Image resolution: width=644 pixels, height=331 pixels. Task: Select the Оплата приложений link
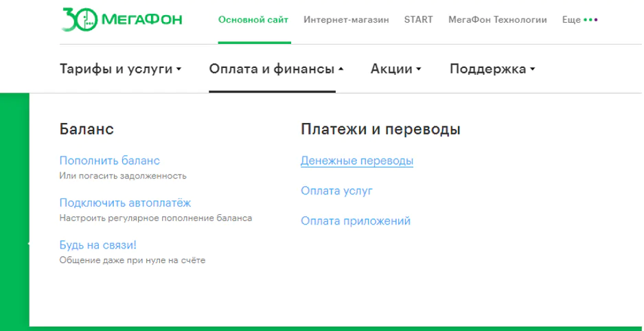click(x=356, y=221)
